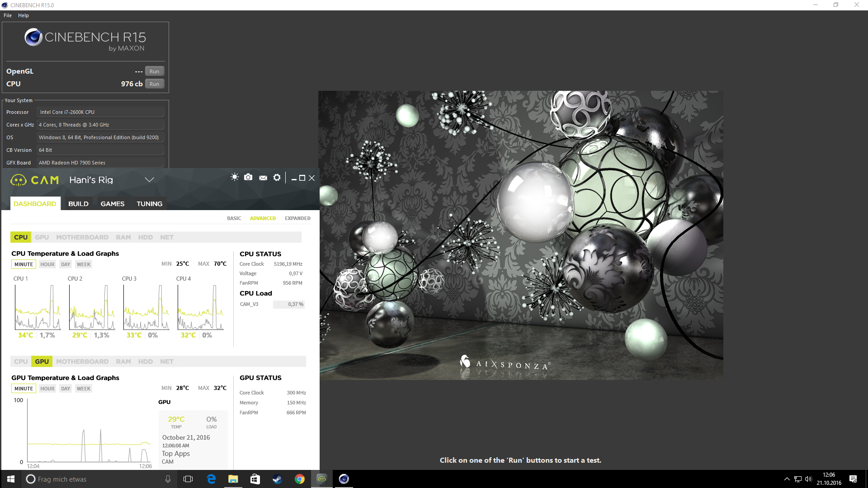
Task: Open Steam from the taskbar
Action: (x=277, y=479)
